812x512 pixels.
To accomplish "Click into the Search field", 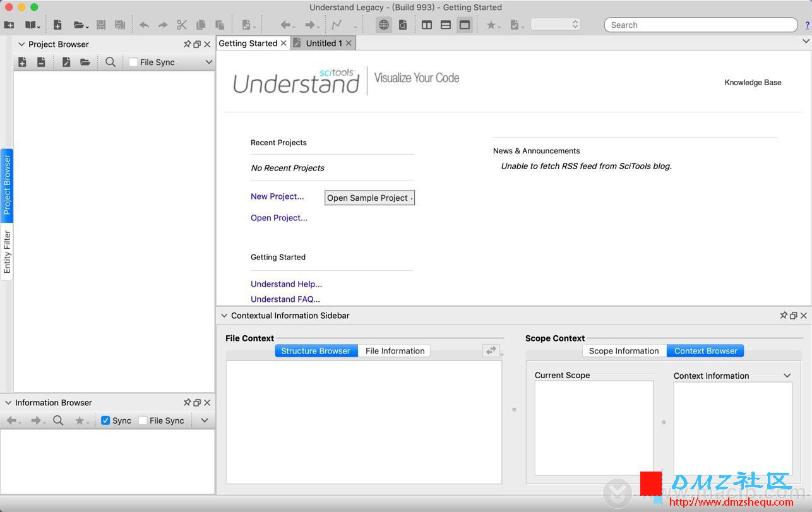I will [701, 25].
